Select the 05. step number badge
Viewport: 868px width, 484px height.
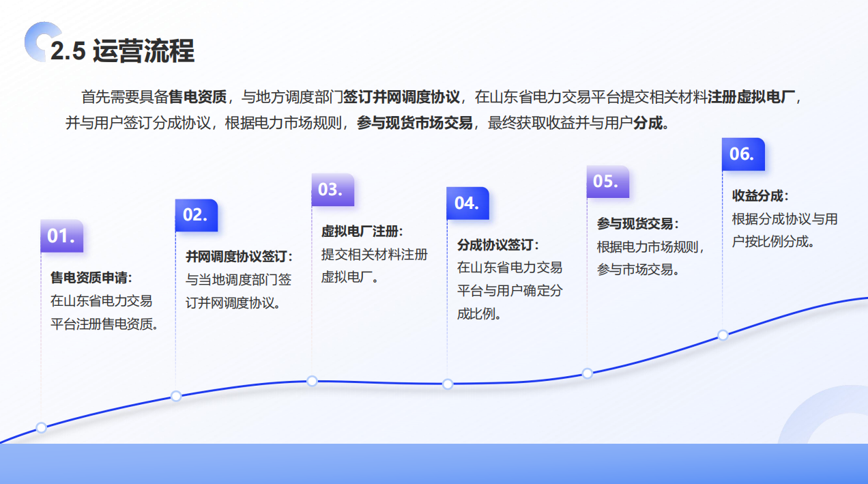click(x=607, y=182)
